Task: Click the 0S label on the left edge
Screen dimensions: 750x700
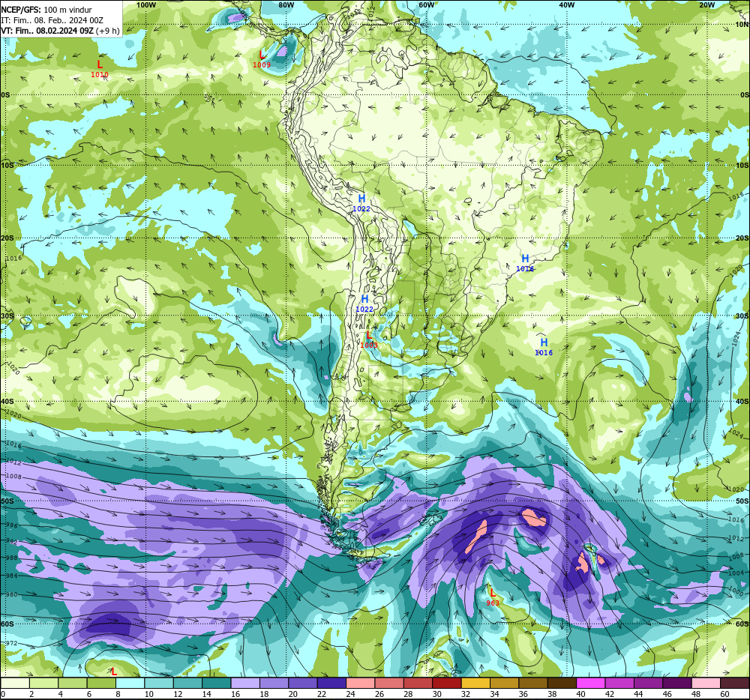Action: (5, 95)
